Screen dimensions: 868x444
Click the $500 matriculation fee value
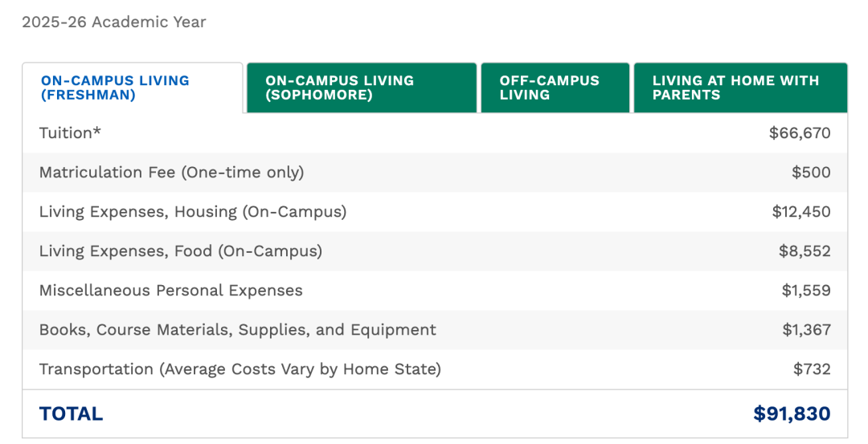811,173
